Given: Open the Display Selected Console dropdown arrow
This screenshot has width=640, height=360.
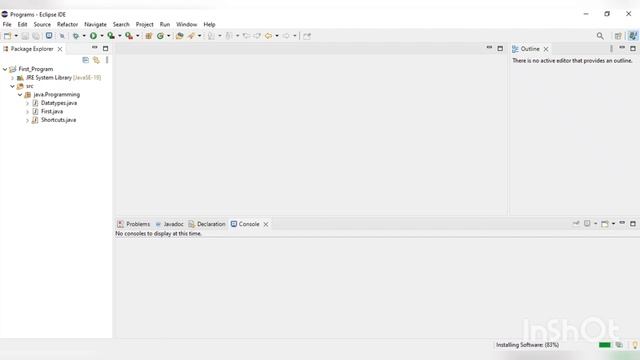Looking at the screenshot, I should tap(596, 224).
